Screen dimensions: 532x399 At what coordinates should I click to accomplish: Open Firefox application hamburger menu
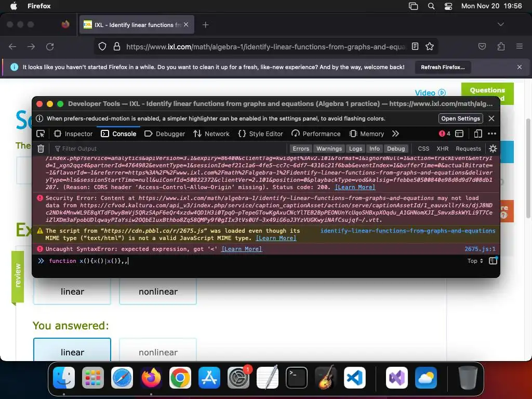[520, 46]
